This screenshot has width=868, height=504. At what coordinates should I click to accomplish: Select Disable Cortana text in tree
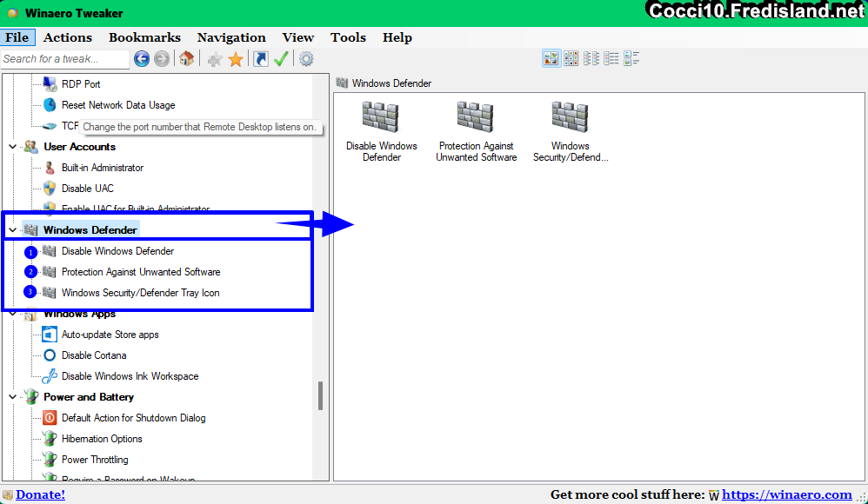pyautogui.click(x=94, y=355)
